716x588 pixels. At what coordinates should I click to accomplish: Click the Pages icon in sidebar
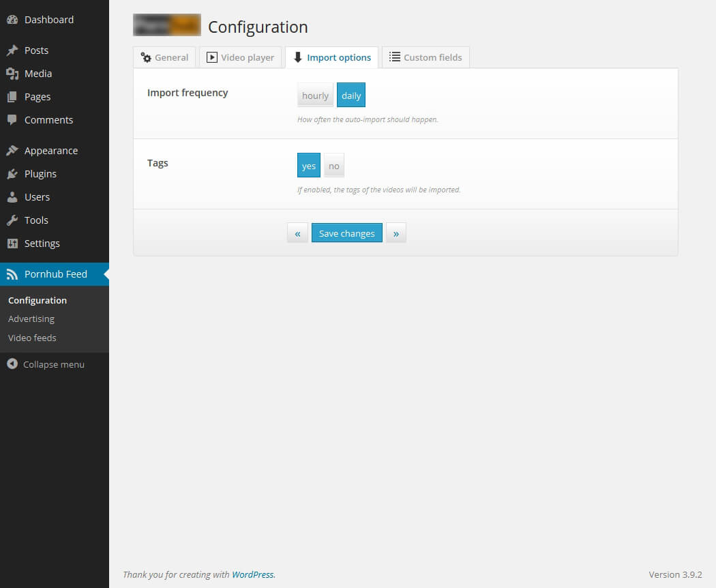coord(12,97)
